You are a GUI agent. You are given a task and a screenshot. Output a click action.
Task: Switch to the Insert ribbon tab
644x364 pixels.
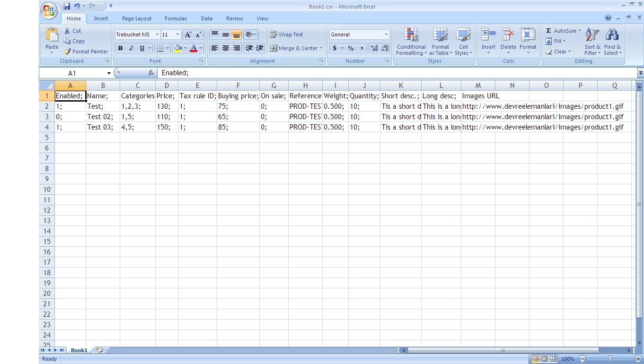pyautogui.click(x=101, y=18)
